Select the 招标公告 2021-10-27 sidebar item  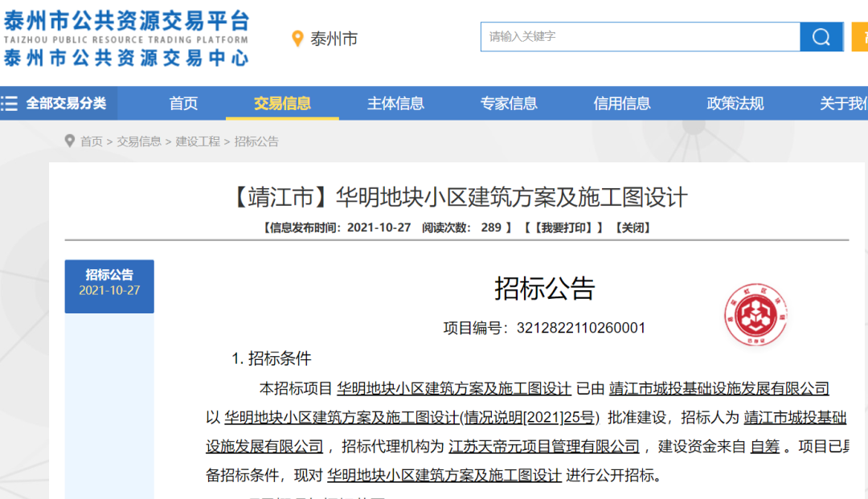click(x=109, y=287)
